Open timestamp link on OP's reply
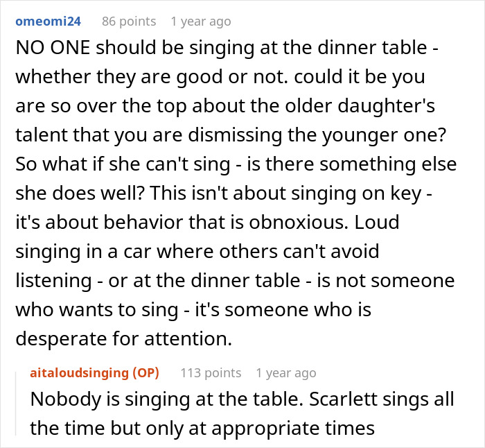This screenshot has width=485, height=448. click(285, 373)
